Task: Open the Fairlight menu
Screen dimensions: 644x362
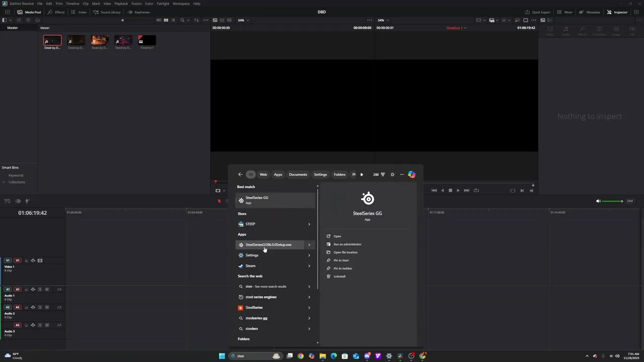Action: pyautogui.click(x=163, y=4)
